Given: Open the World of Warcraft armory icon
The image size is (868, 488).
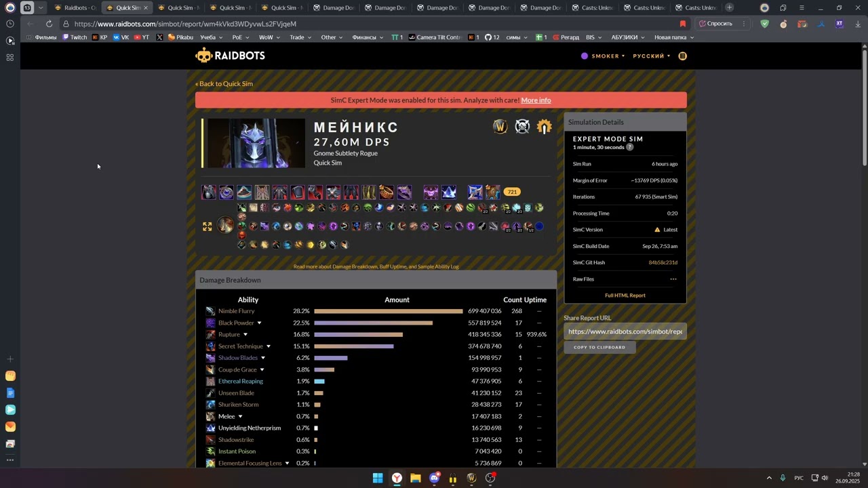Looking at the screenshot, I should 500,127.
